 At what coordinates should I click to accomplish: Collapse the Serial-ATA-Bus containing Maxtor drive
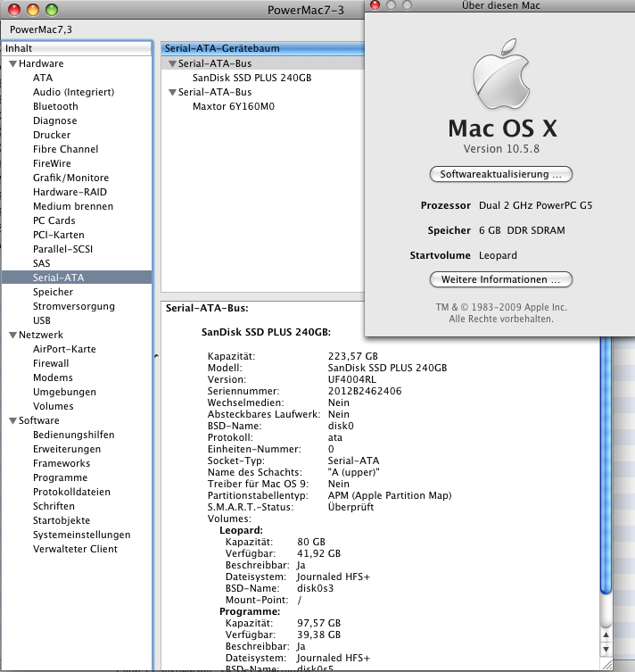click(172, 93)
